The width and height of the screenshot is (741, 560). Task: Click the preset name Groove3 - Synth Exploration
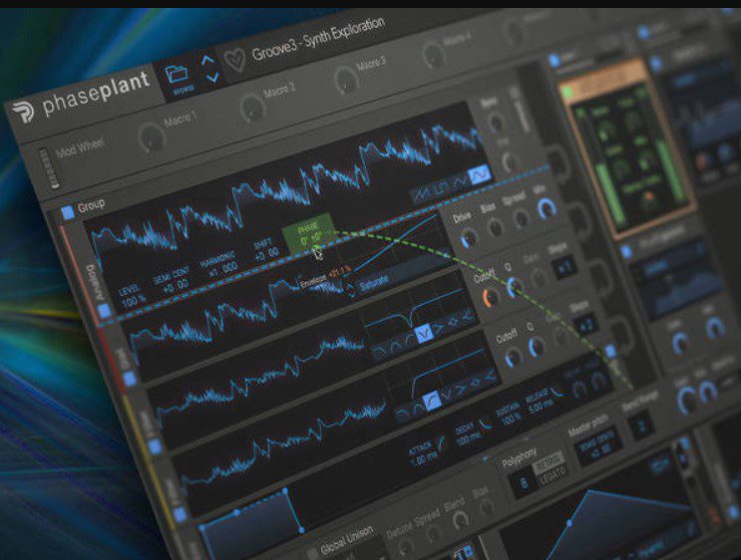(317, 40)
